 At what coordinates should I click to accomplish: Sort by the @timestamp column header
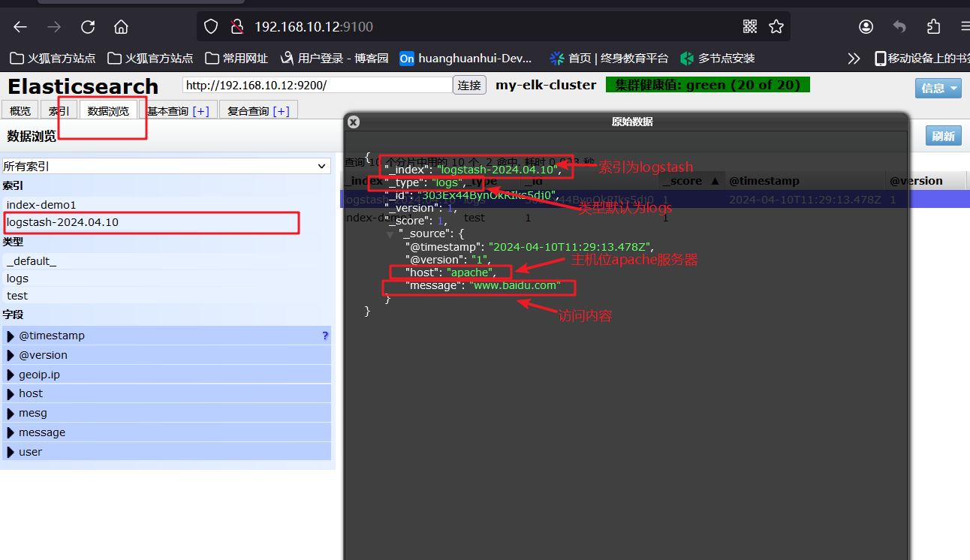click(x=804, y=181)
